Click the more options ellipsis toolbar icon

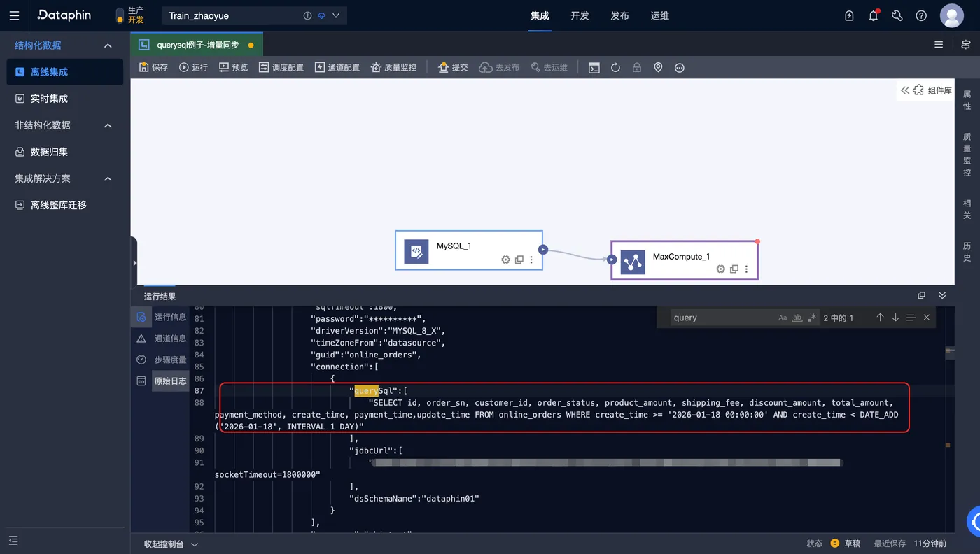click(x=679, y=68)
